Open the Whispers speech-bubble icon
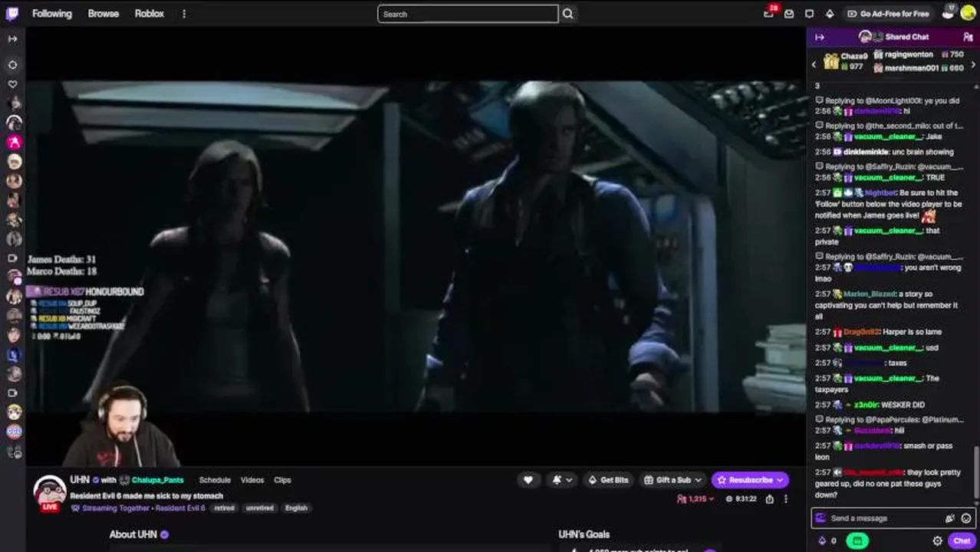Screen dimensions: 980x552 [x=809, y=14]
